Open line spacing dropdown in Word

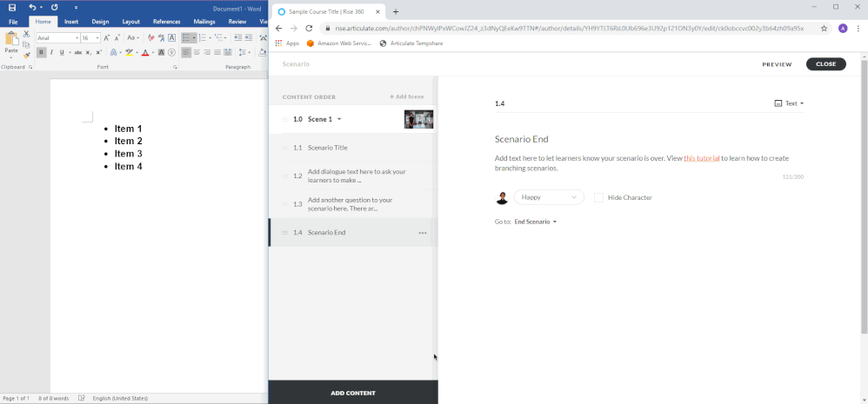(x=249, y=52)
